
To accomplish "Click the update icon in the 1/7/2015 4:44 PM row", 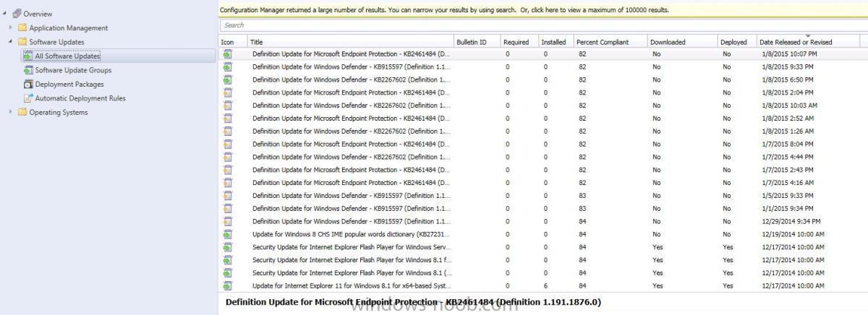I will tap(228, 157).
